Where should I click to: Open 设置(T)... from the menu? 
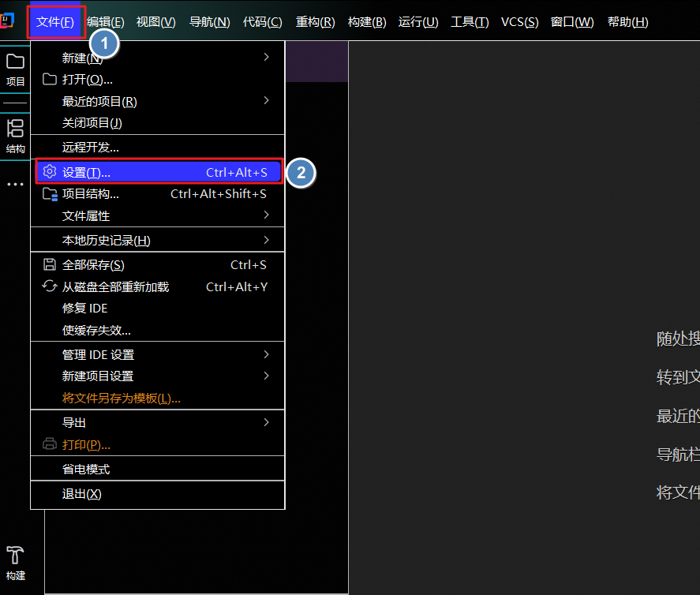159,172
